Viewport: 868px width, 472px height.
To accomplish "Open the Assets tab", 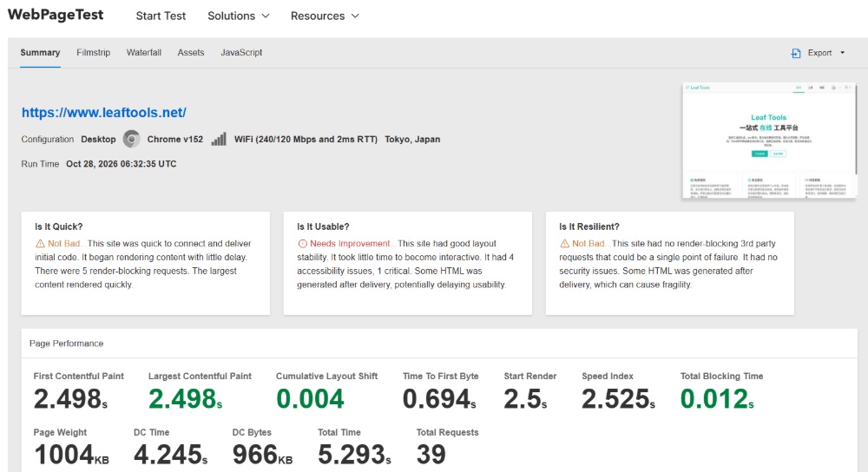I will point(190,53).
